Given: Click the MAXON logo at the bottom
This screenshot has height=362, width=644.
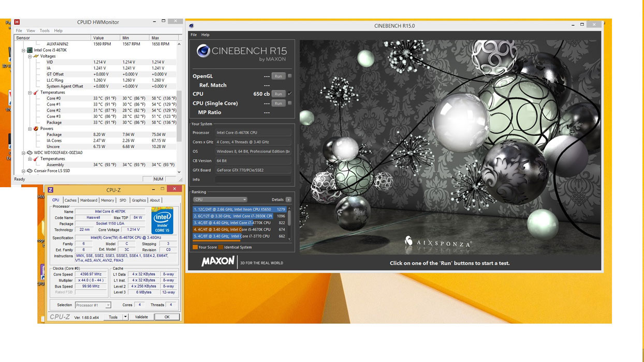Looking at the screenshot, I should tap(218, 262).
